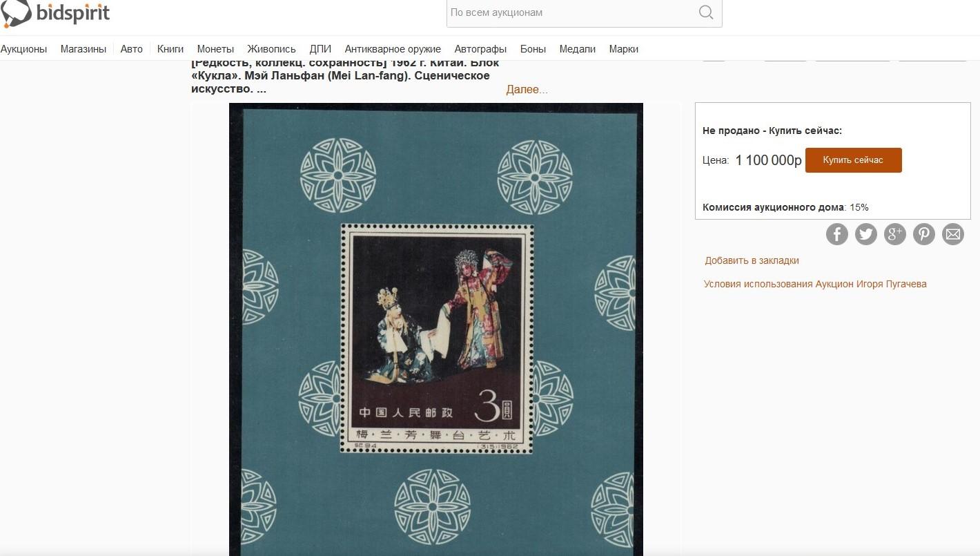This screenshot has height=556, width=980.
Task: Share the lot on Twitter
Action: [866, 234]
